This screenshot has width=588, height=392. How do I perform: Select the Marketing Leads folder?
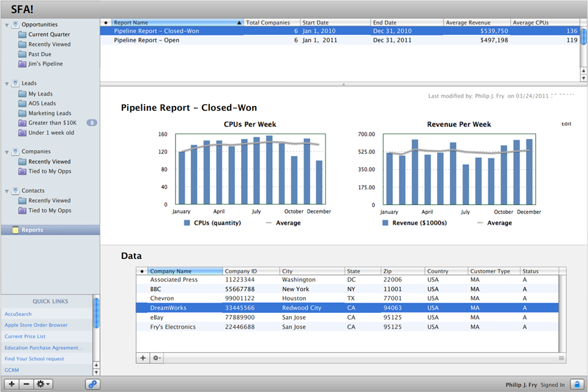click(x=50, y=113)
